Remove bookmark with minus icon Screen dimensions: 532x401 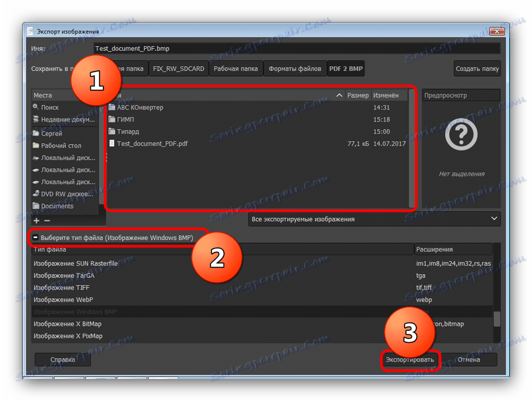[47, 221]
